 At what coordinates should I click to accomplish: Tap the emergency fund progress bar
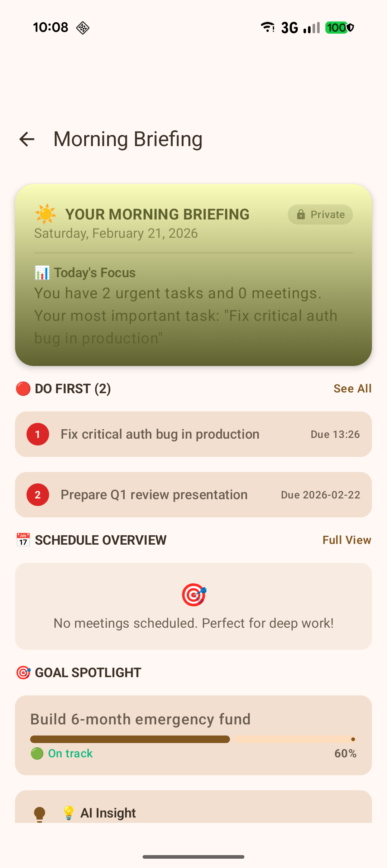pos(193,739)
